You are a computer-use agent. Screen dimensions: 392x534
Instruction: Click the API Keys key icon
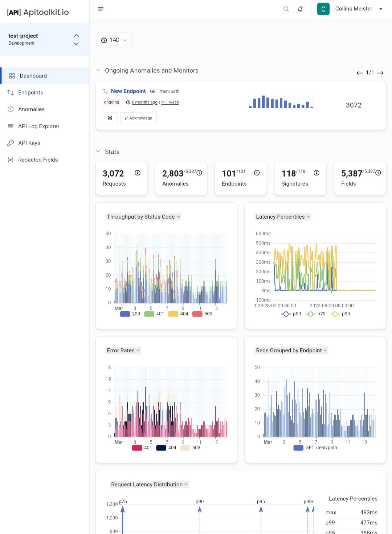coord(11,143)
